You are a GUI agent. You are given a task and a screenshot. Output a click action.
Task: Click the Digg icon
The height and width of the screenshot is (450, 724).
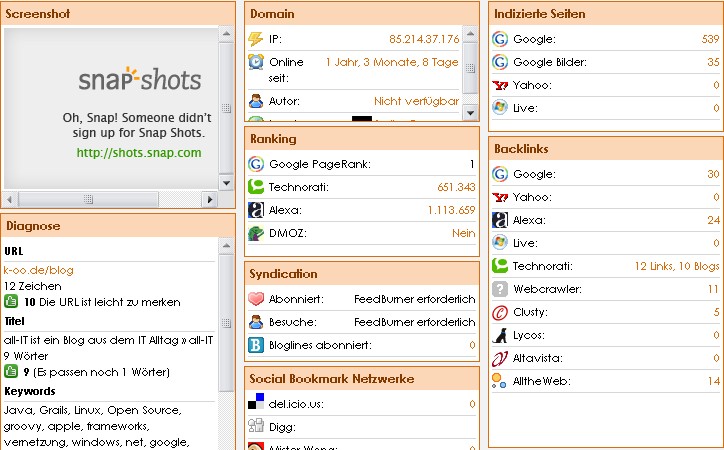256,425
